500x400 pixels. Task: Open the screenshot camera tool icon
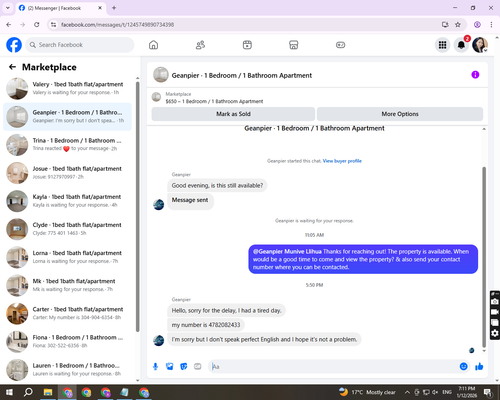tap(495, 302)
